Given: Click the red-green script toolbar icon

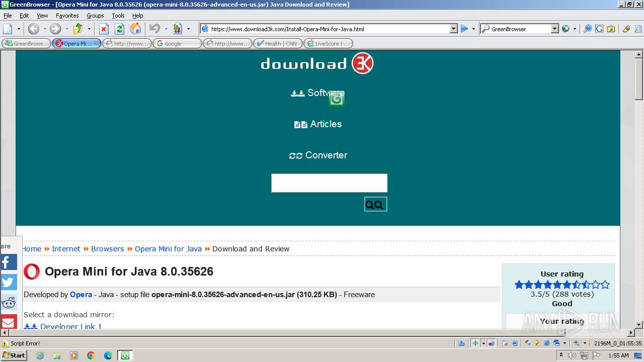Looking at the screenshot, I should (x=177, y=29).
